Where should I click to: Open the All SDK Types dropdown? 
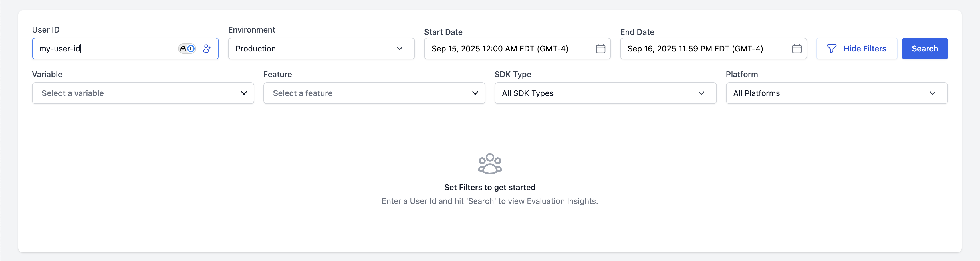605,93
